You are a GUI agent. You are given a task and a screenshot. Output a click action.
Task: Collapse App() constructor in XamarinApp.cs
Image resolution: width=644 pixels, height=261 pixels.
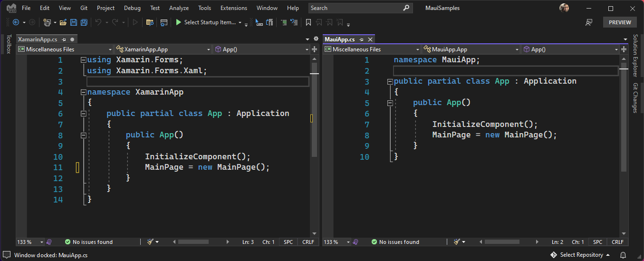point(84,135)
